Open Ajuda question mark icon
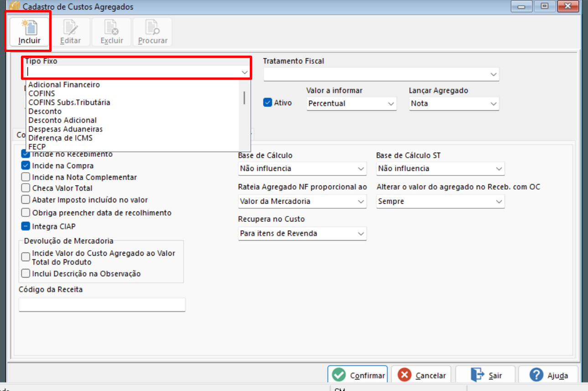This screenshot has width=588, height=391. (x=536, y=375)
